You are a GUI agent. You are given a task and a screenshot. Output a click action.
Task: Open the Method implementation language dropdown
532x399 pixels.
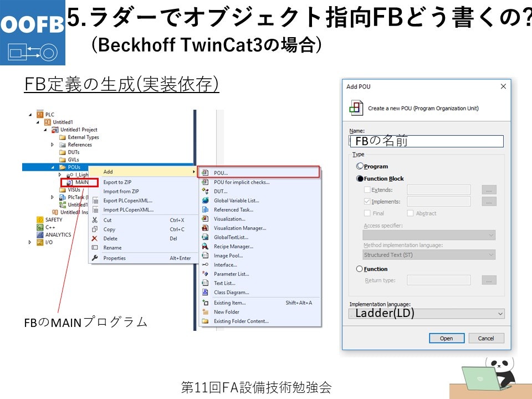click(x=429, y=254)
